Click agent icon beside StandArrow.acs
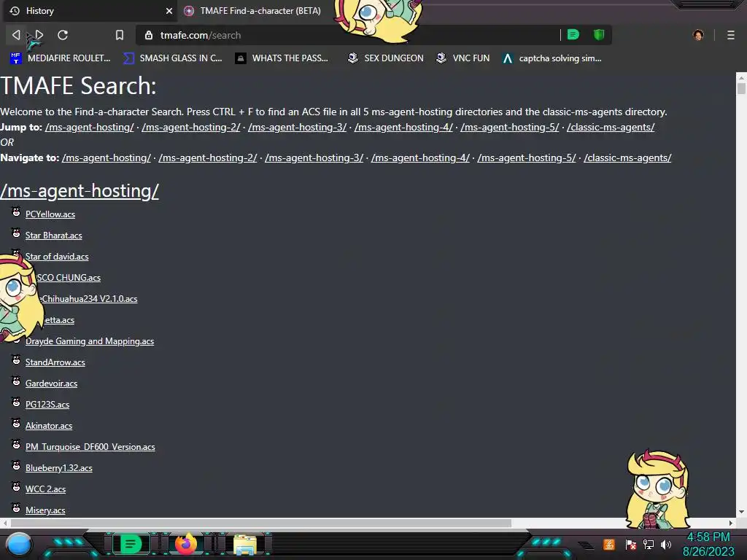The height and width of the screenshot is (560, 747). (16, 360)
